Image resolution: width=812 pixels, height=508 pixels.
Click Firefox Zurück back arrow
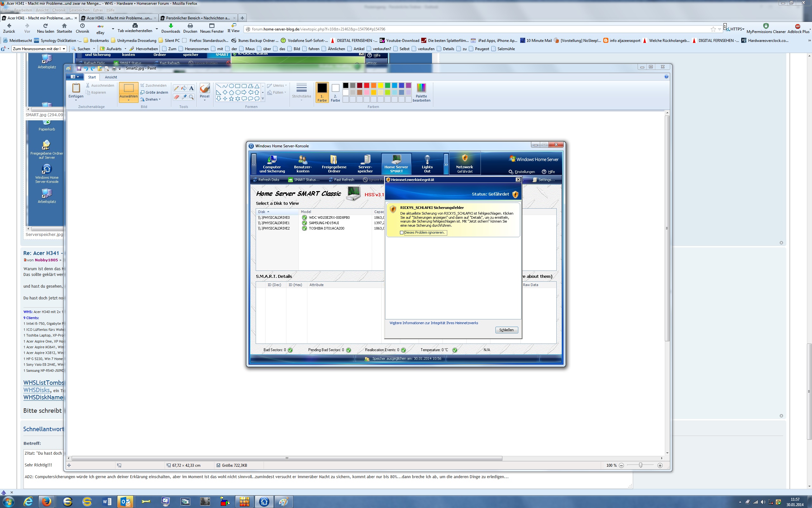(x=9, y=26)
